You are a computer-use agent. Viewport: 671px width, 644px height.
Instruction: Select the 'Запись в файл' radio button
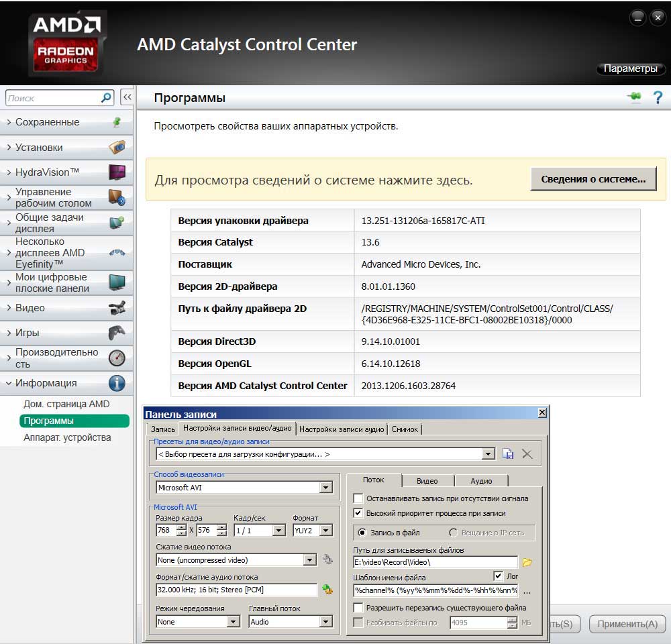[x=362, y=533]
